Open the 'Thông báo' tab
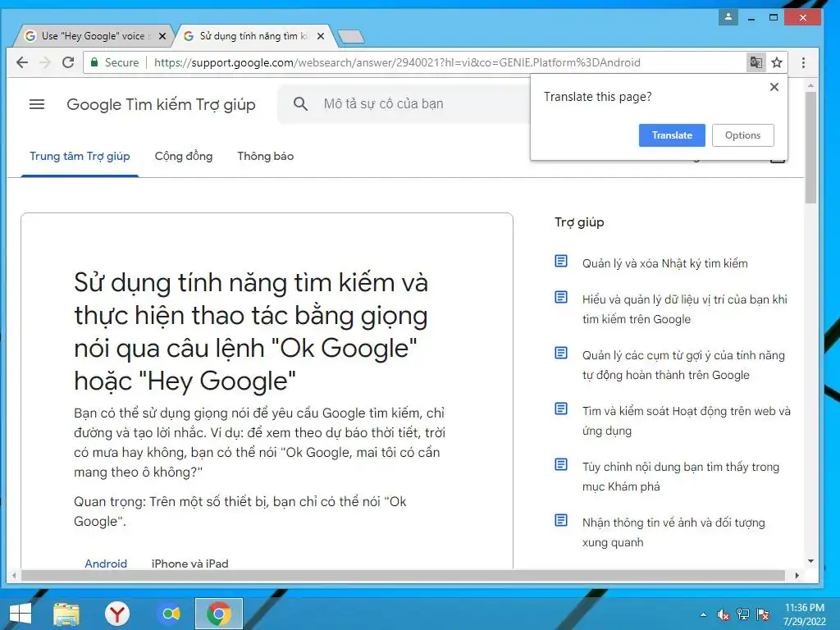Screen dimensions: 840x630 click(x=266, y=156)
